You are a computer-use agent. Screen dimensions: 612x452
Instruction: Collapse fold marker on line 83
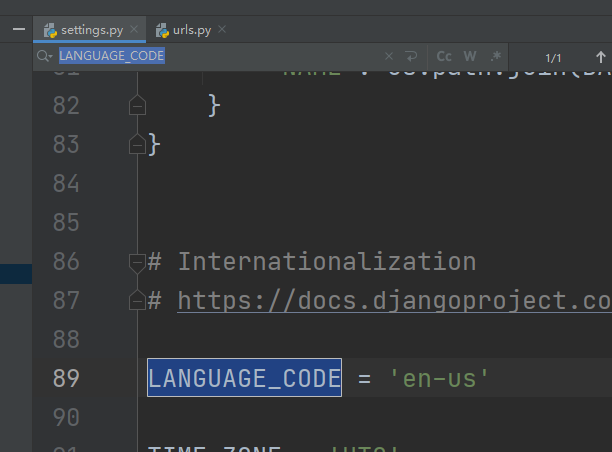137,144
